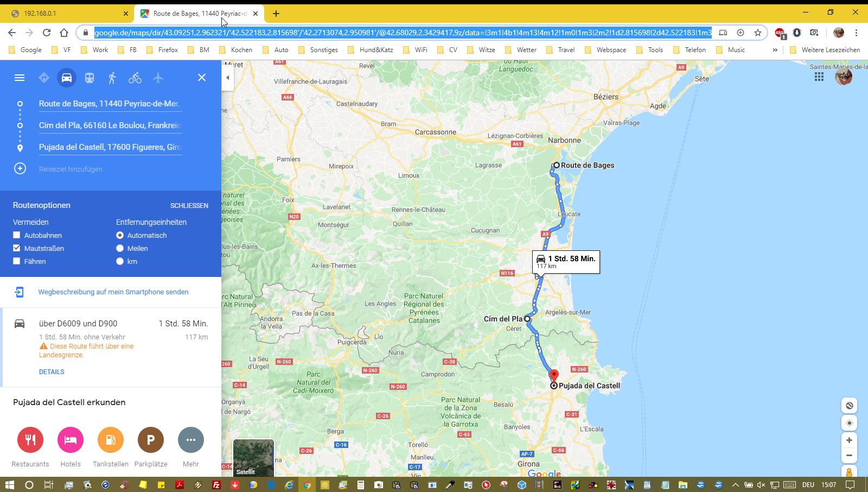Open Mehr explore options
The width and height of the screenshot is (868, 492).
pos(191,440)
